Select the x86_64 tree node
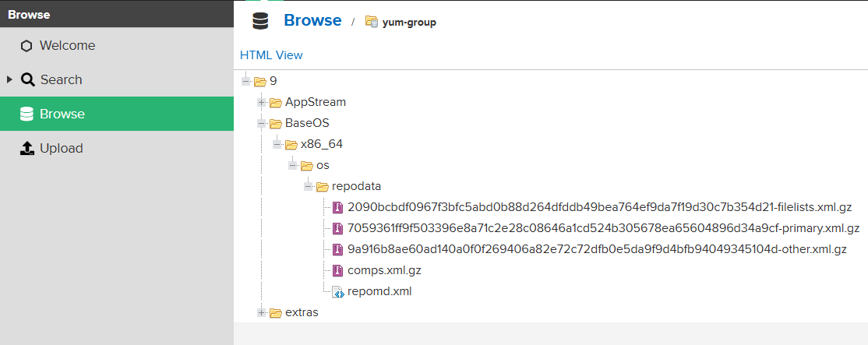Viewport: 868px width, 345px height. point(322,144)
